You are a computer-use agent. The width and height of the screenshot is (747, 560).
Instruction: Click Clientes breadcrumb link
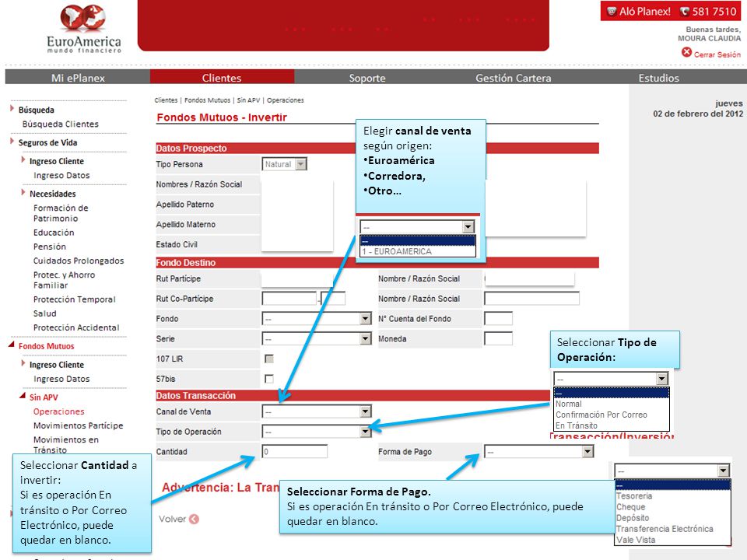(x=166, y=100)
